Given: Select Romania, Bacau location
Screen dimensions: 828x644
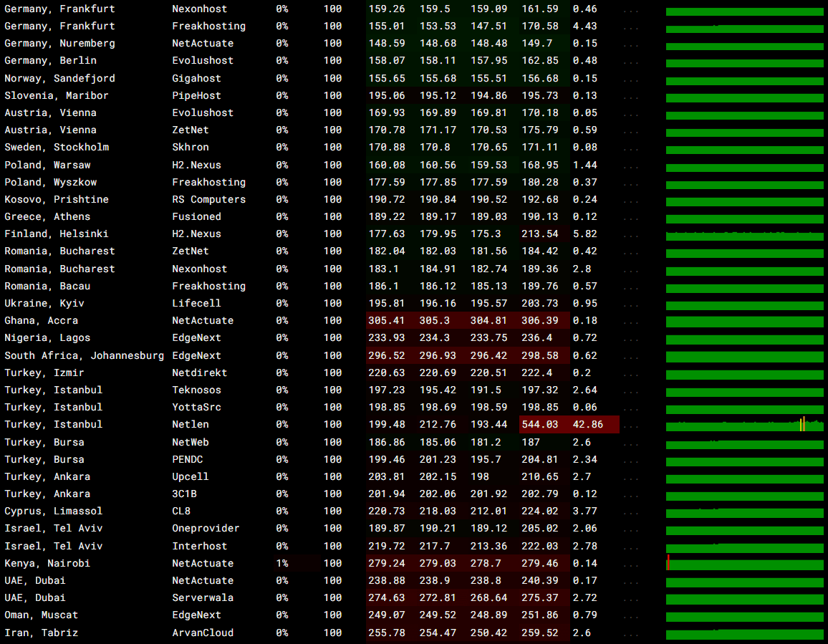Looking at the screenshot, I should pos(47,286).
